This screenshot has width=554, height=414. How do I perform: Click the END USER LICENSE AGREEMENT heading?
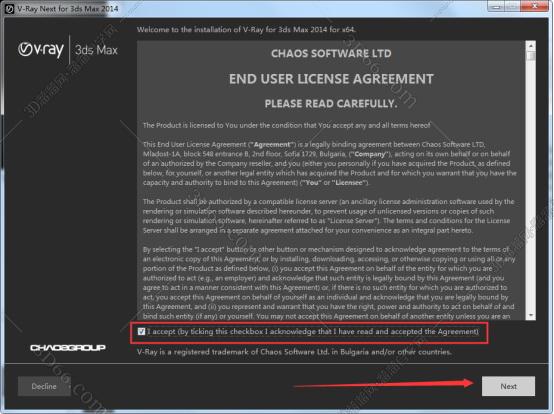(x=331, y=79)
